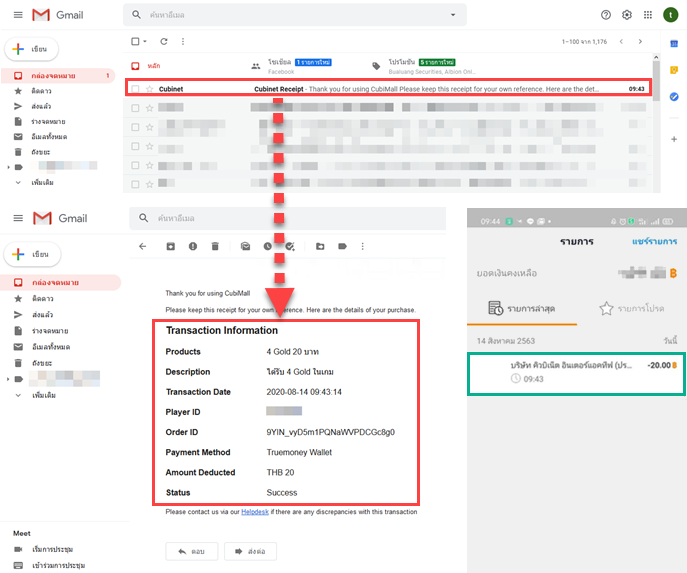687x573 pixels.
Task: Switch to the Social 'โซเชียล' tab
Action: 291,66
